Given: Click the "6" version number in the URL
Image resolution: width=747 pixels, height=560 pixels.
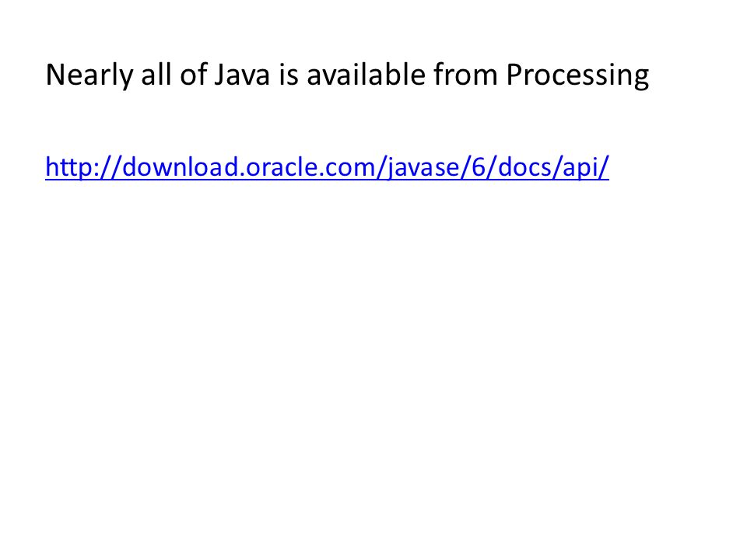Looking at the screenshot, I should click(x=479, y=168).
